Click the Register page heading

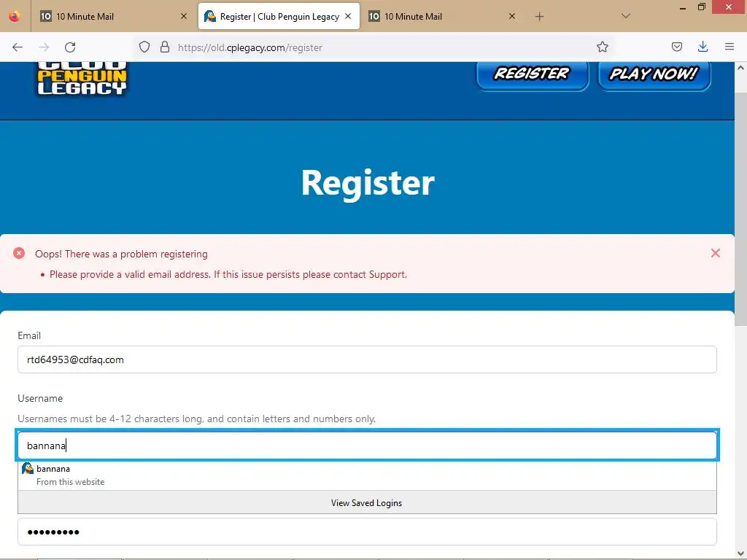pos(368,182)
